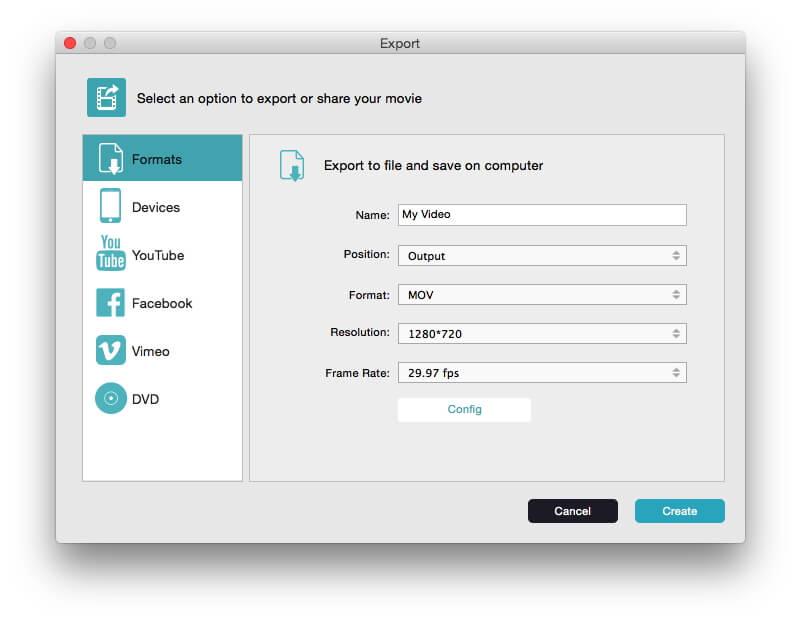Open the Resolution dropdown showing 1280*720
The width and height of the screenshot is (801, 623).
pos(542,333)
